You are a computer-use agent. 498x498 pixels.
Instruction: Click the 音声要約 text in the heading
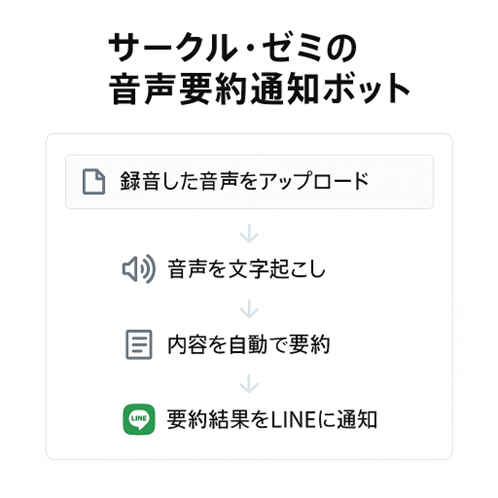point(177,89)
